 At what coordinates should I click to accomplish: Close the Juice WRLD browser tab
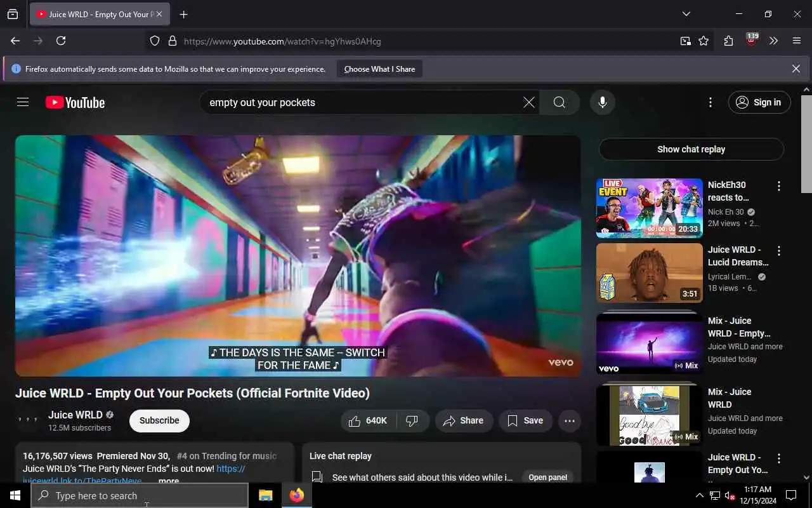tap(159, 14)
